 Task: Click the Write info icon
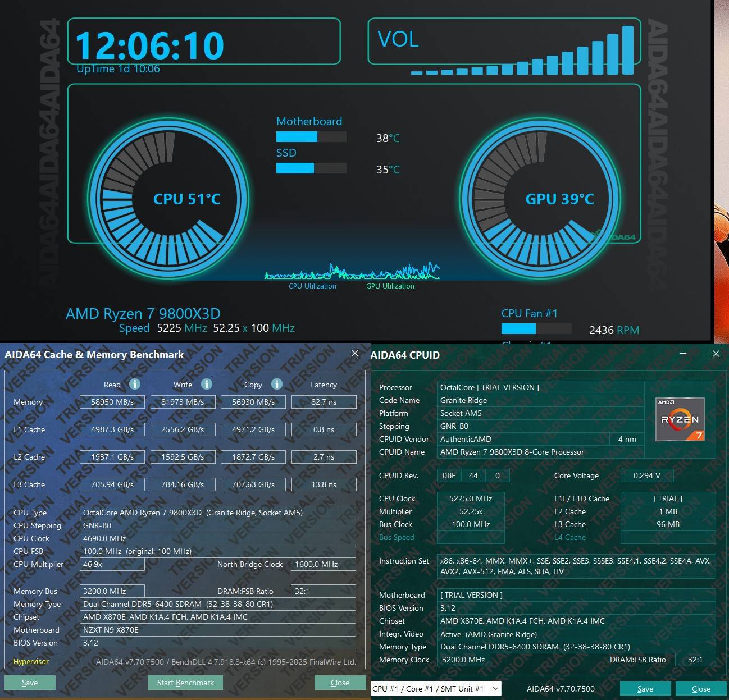click(x=207, y=384)
